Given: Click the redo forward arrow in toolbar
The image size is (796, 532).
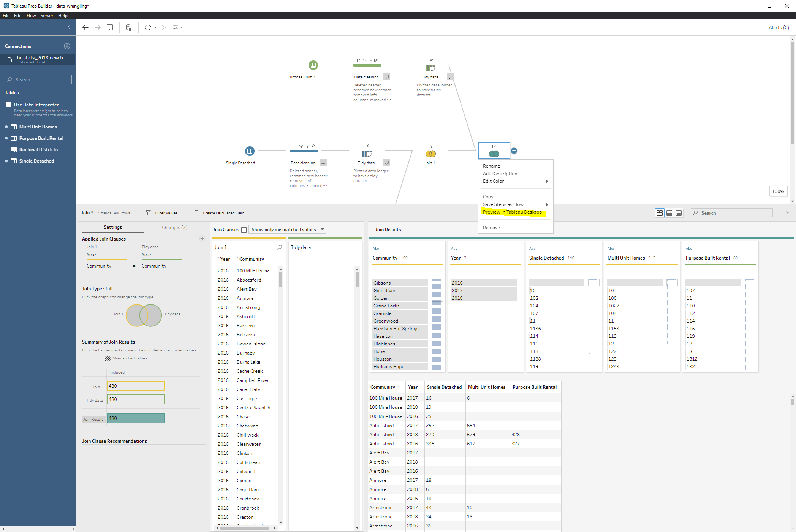Looking at the screenshot, I should click(x=98, y=27).
